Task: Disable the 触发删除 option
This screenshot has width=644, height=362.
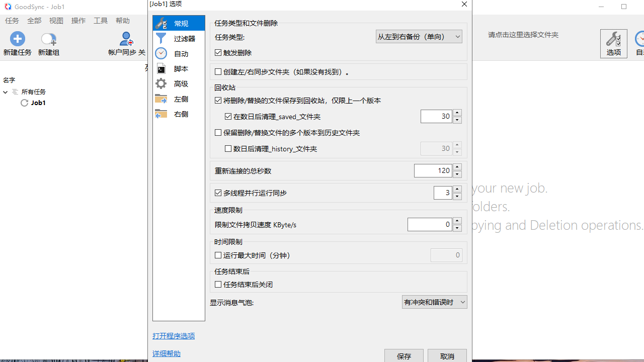Action: coord(218,52)
